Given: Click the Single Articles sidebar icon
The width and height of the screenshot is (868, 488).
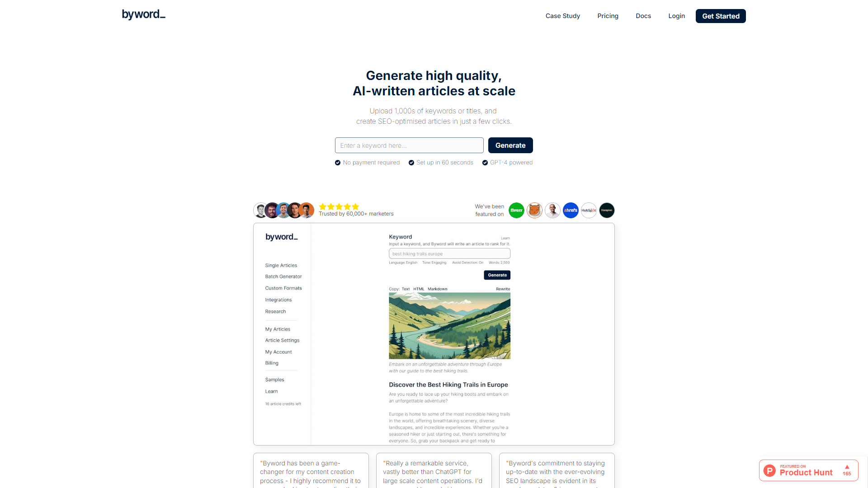Looking at the screenshot, I should 280,265.
